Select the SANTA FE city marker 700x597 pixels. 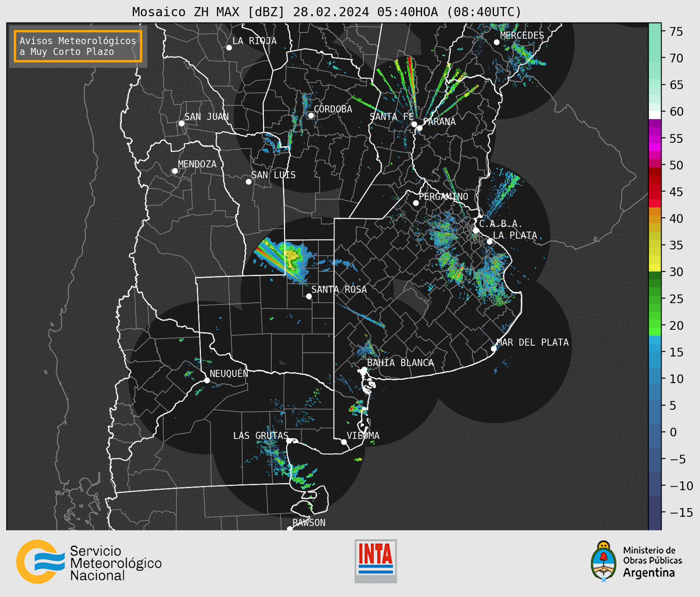(414, 124)
